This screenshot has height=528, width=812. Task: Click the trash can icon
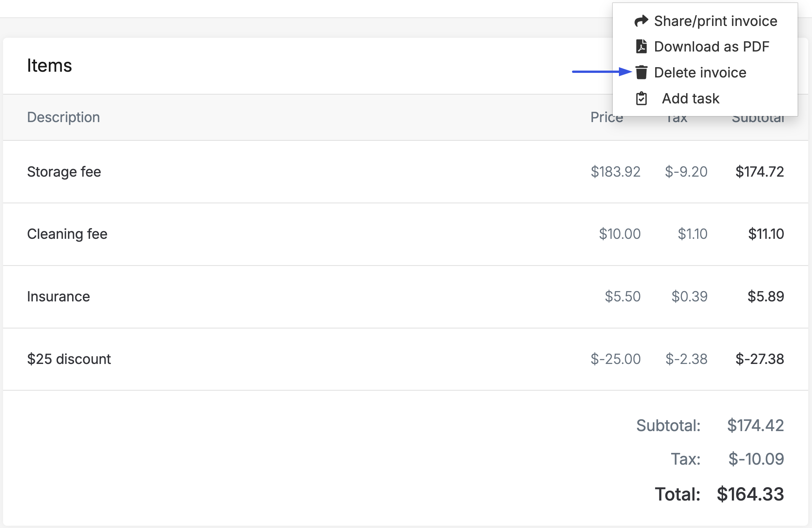click(641, 72)
